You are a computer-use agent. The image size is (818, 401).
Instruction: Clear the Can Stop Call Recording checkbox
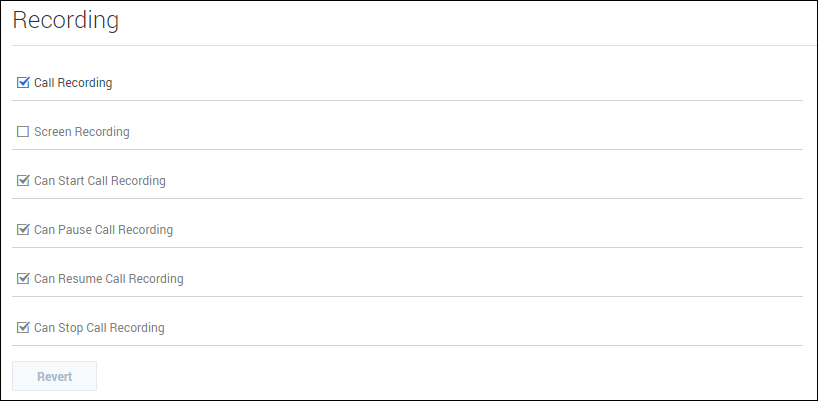[x=23, y=328]
